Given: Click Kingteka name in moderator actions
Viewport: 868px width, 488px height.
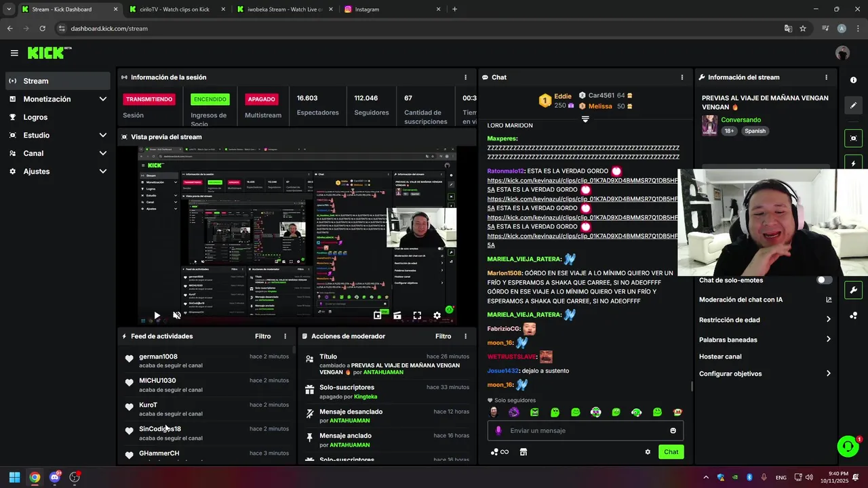Looking at the screenshot, I should click(366, 396).
